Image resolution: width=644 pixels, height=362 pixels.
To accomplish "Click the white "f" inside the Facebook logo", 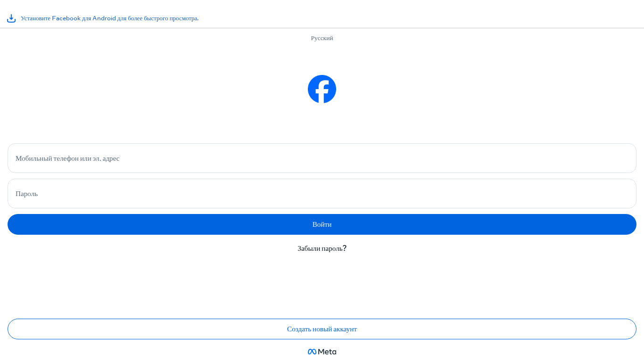I will 322,91.
